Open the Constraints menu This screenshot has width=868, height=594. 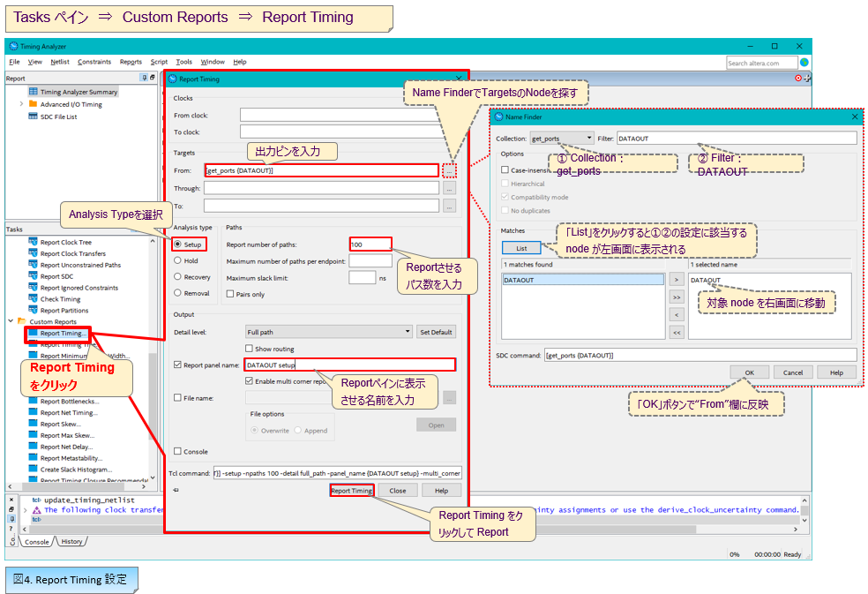pos(94,62)
